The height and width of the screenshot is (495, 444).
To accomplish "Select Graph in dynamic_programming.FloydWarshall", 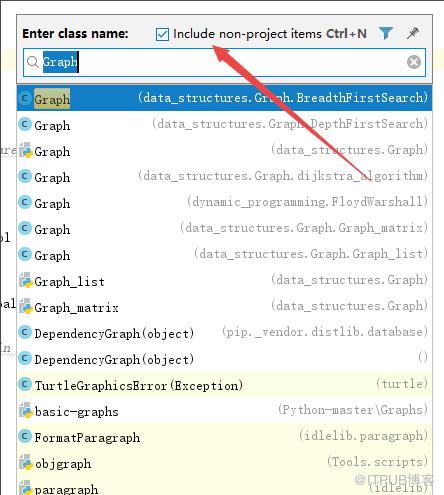I will (224, 203).
